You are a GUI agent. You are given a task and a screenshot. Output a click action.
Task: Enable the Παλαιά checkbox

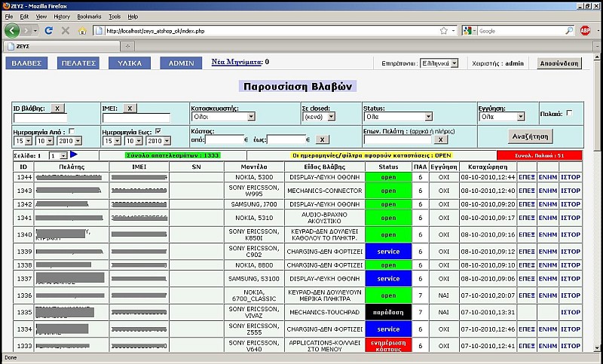point(569,113)
